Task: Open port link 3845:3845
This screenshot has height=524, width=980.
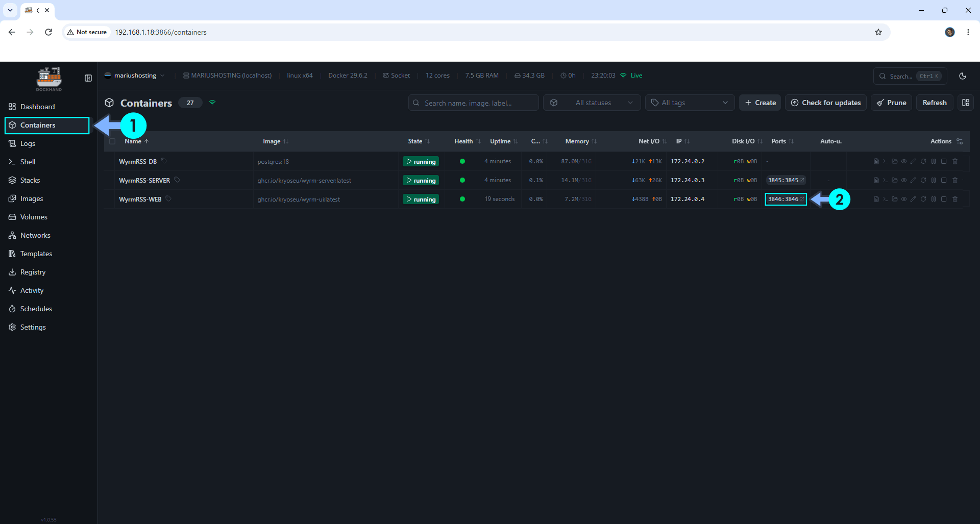Action: point(786,180)
